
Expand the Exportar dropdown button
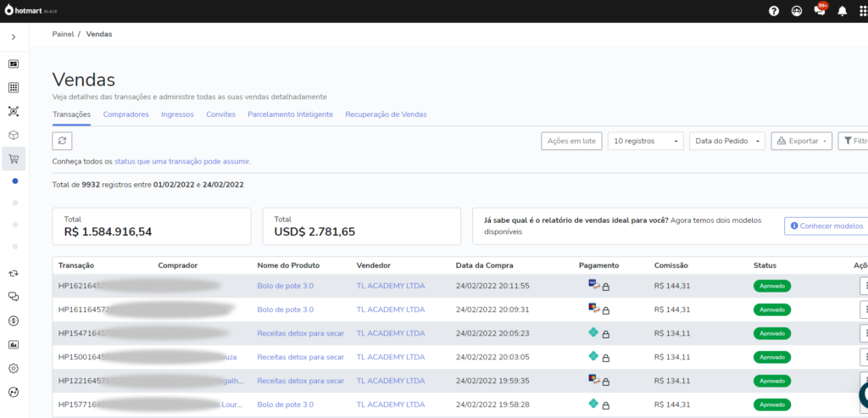[x=801, y=141]
